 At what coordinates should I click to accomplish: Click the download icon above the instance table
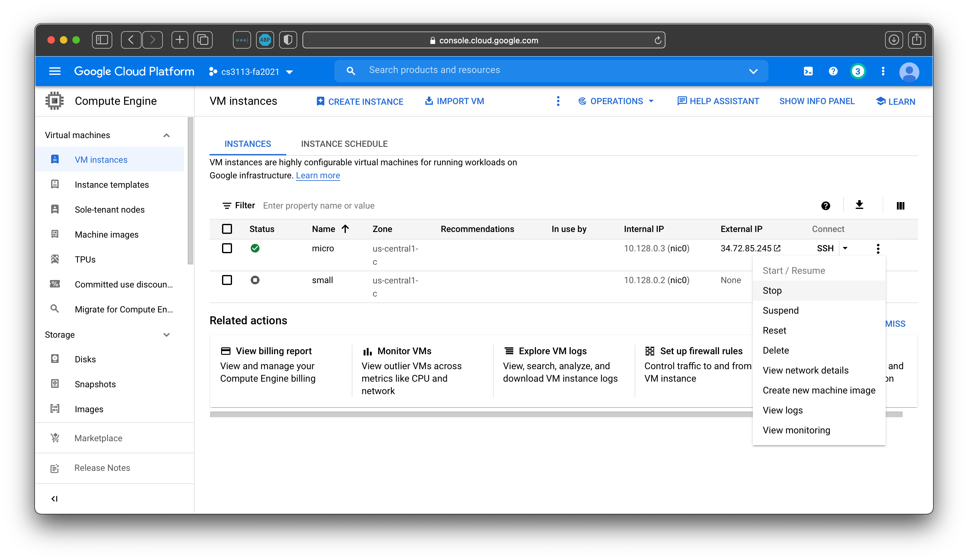(860, 205)
